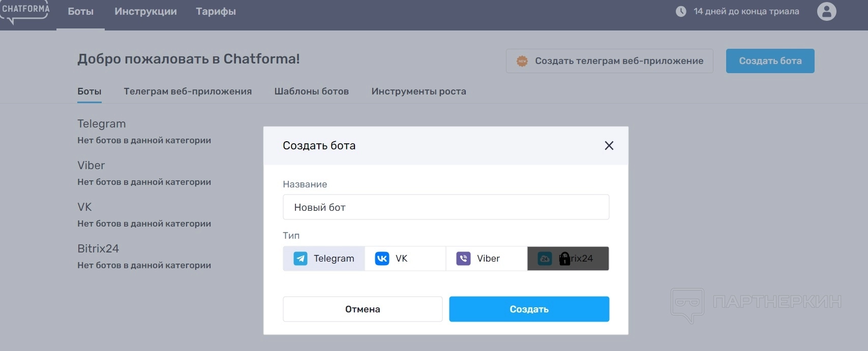868x351 pixels.
Task: Close the Создать бота dialog
Action: pyautogui.click(x=609, y=146)
